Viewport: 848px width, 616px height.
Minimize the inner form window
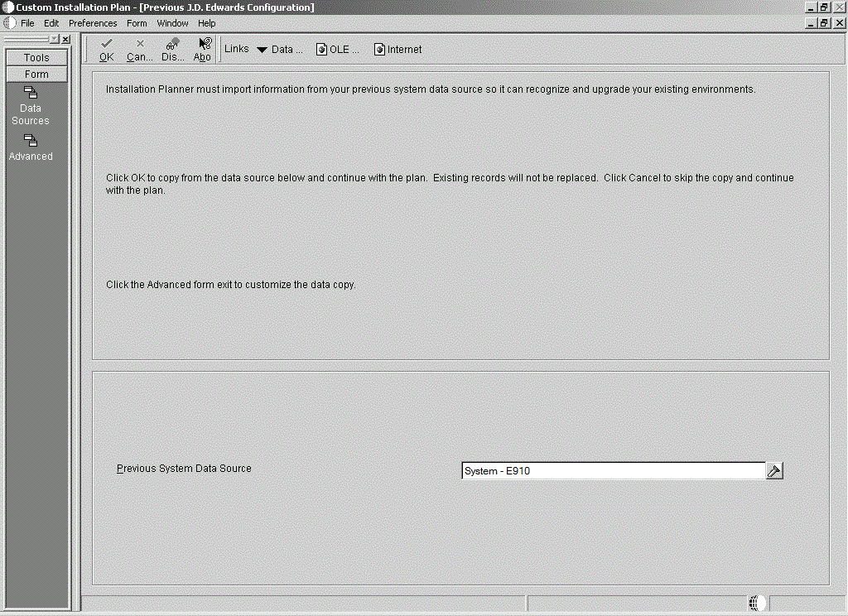pos(811,22)
